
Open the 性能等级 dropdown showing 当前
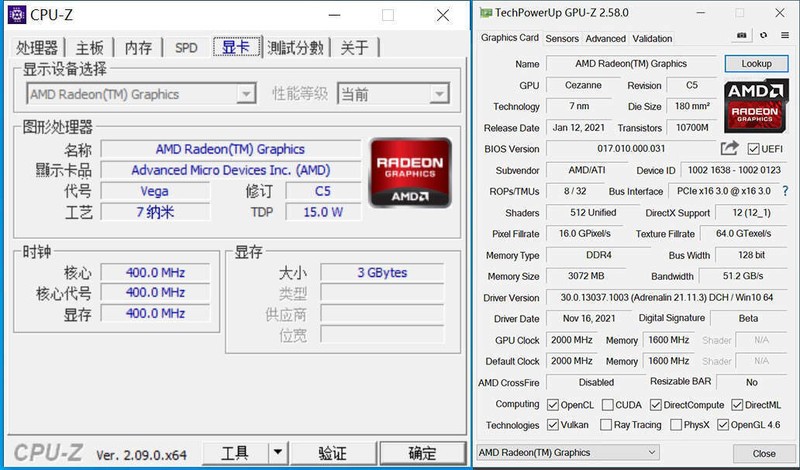(x=393, y=94)
